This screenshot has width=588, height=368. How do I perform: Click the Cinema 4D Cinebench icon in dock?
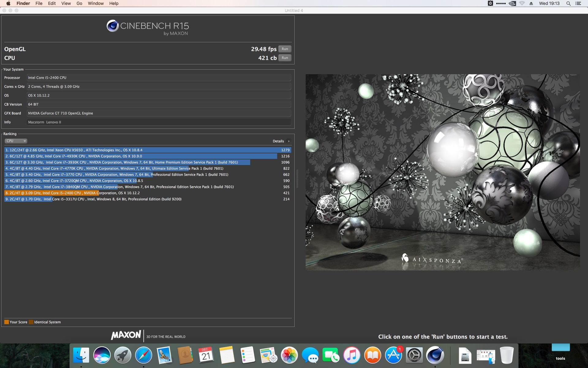[435, 355]
